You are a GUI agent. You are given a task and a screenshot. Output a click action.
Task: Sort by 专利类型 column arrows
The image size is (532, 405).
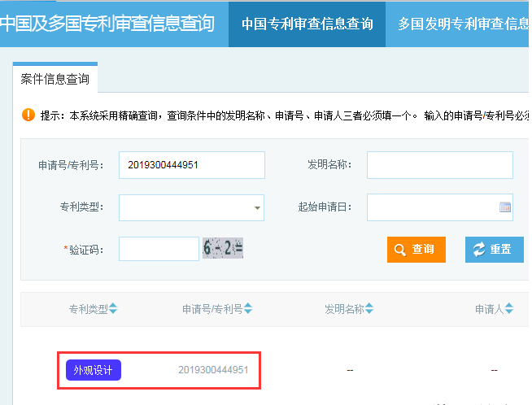point(113,309)
